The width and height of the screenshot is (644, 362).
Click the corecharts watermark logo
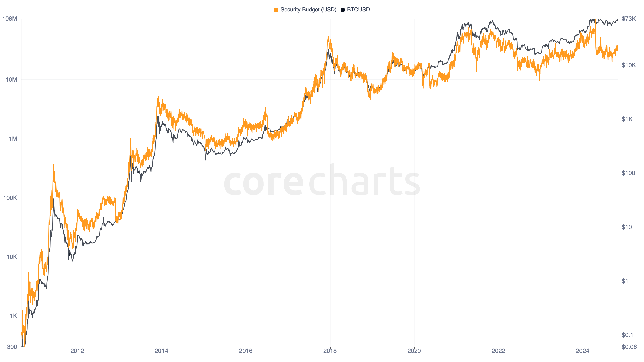[x=322, y=181]
